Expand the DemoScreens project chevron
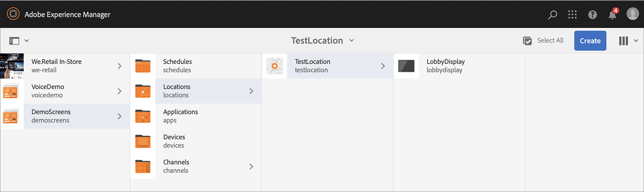Screen dimensions: 644x192 [x=120, y=116]
